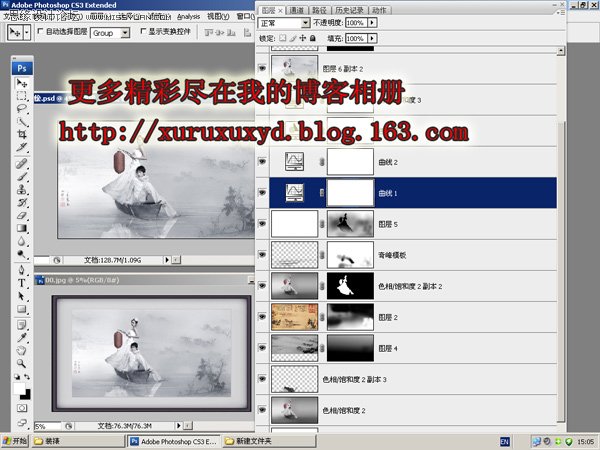Click lock position icon in layers panel
Screen dimensions: 600x450
303,38
